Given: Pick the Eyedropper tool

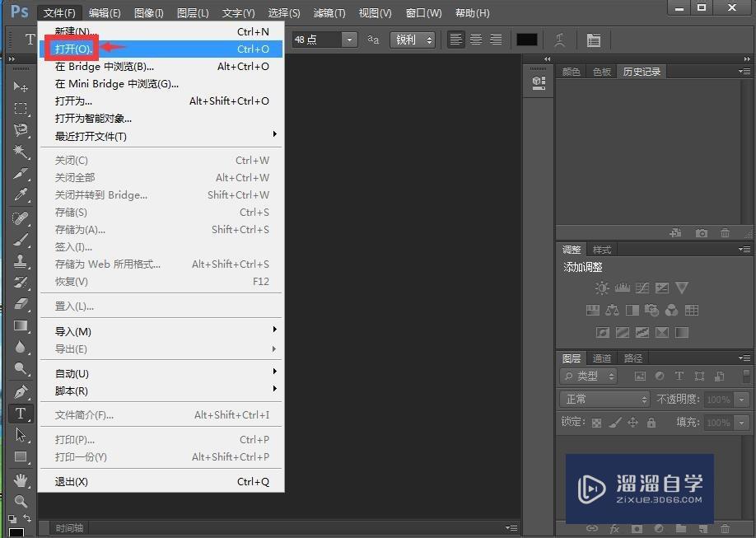Looking at the screenshot, I should 21,195.
